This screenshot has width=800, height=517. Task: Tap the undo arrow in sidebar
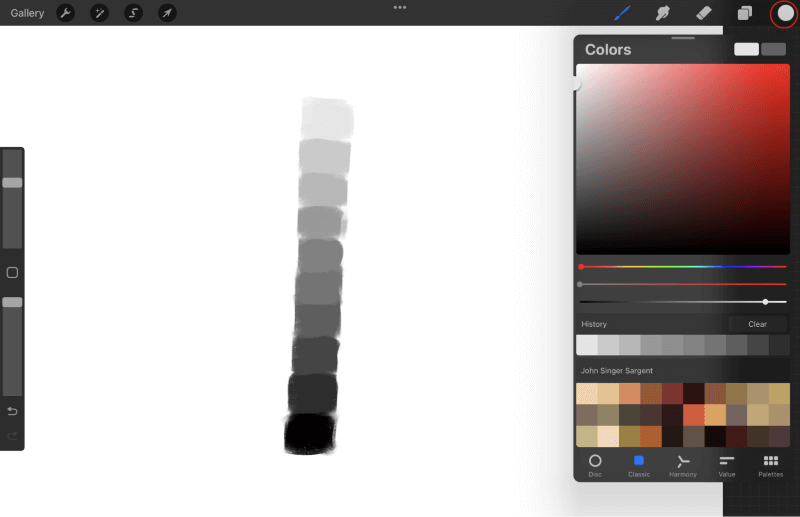[12, 411]
